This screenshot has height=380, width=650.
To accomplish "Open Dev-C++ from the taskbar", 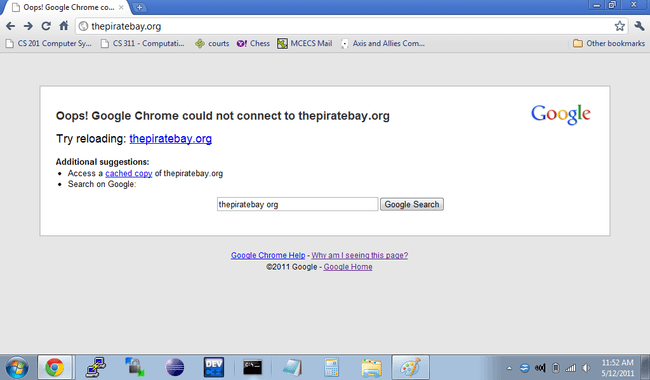I will 214,367.
